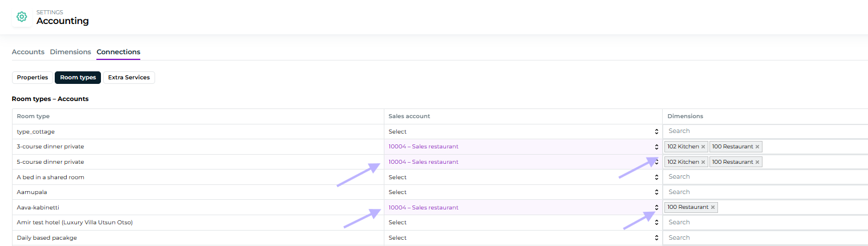Viewport: 868px width, 246px height.
Task: Show the Properties connections
Action: point(33,78)
